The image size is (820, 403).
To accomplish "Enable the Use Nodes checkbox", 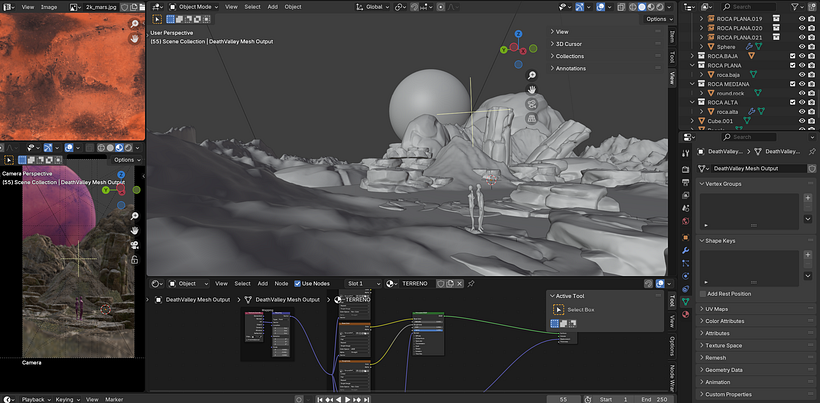I will pos(298,283).
